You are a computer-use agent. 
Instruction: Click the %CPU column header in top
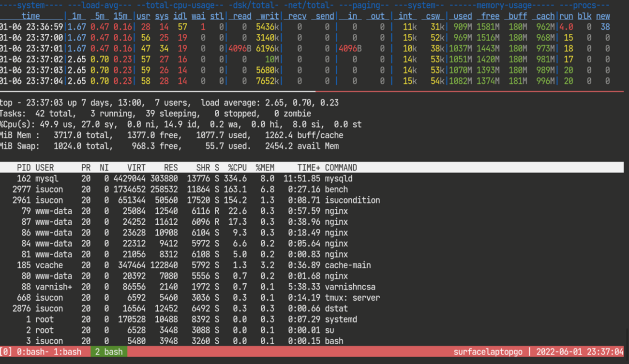[237, 168]
